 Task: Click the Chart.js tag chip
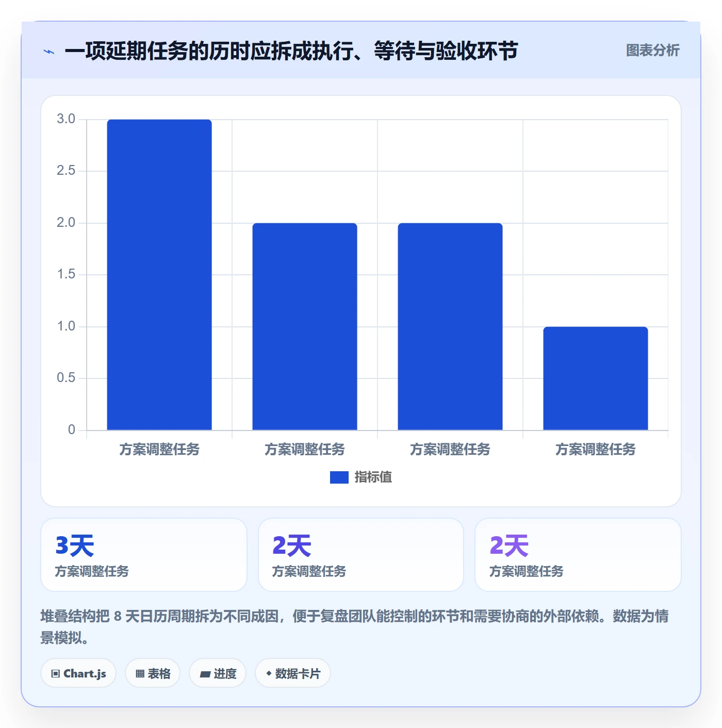78,673
